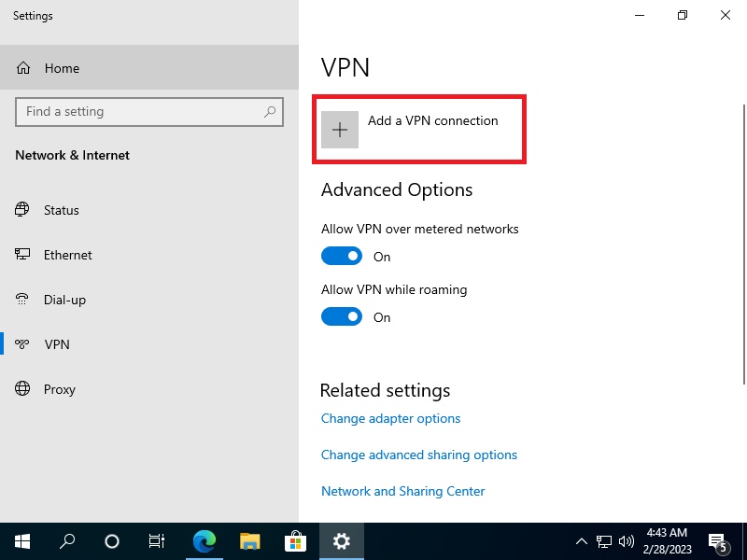
Task: Turn off Allow VPN while roaming
Action: pyautogui.click(x=341, y=317)
